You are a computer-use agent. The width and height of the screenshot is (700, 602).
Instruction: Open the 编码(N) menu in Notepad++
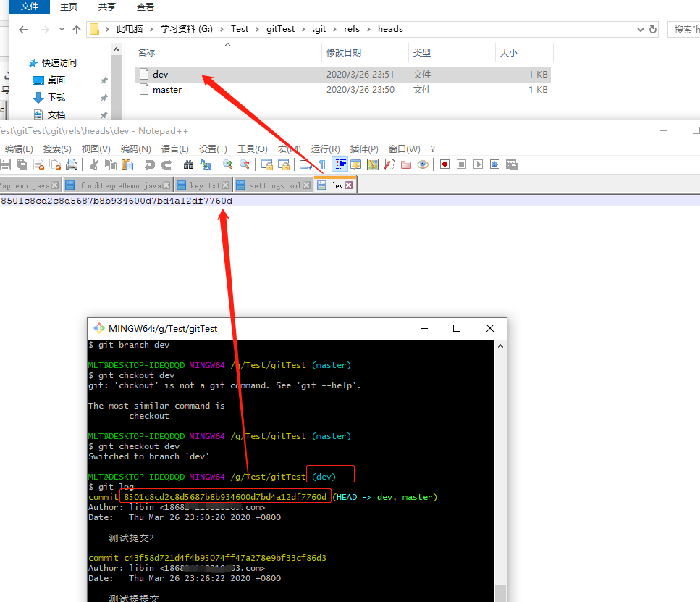click(135, 149)
